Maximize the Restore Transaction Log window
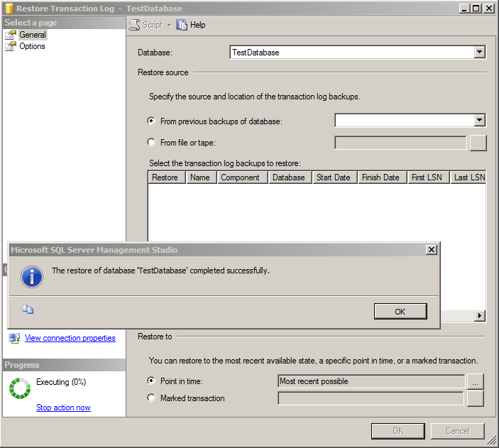Screen dimensions: 499x448 tap(476, 9)
